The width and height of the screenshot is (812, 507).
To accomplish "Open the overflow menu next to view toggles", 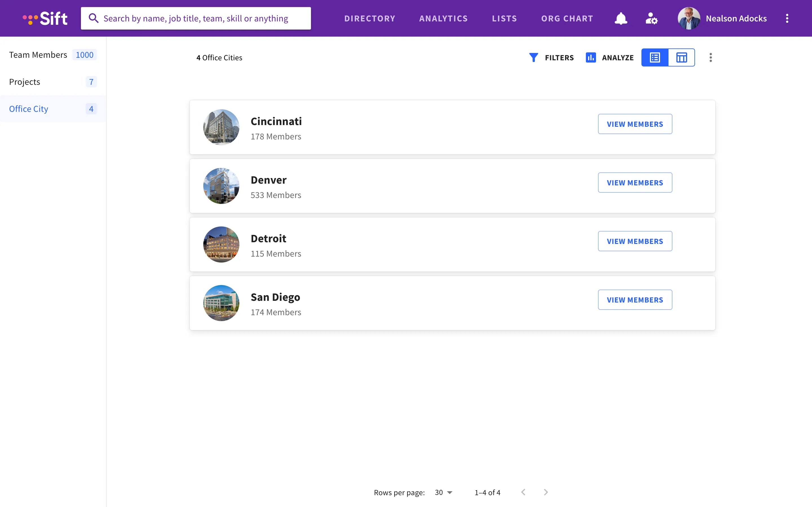I will point(711,57).
